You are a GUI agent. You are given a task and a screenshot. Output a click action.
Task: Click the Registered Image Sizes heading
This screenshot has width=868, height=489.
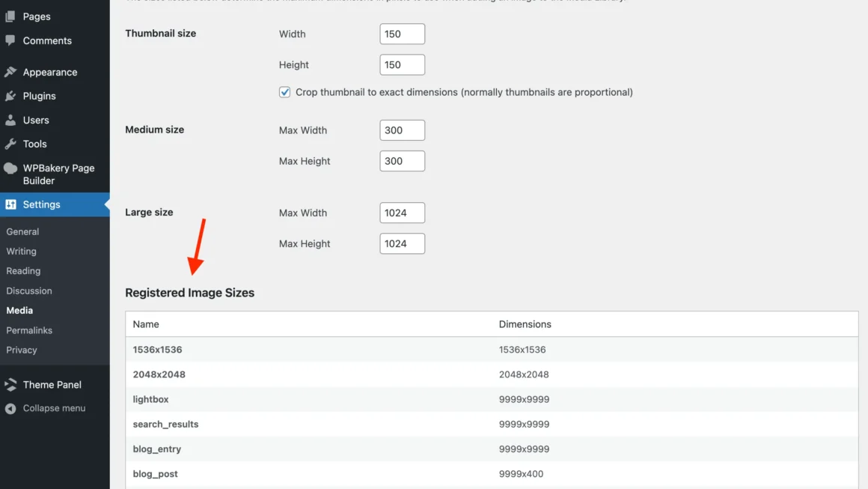coord(189,293)
